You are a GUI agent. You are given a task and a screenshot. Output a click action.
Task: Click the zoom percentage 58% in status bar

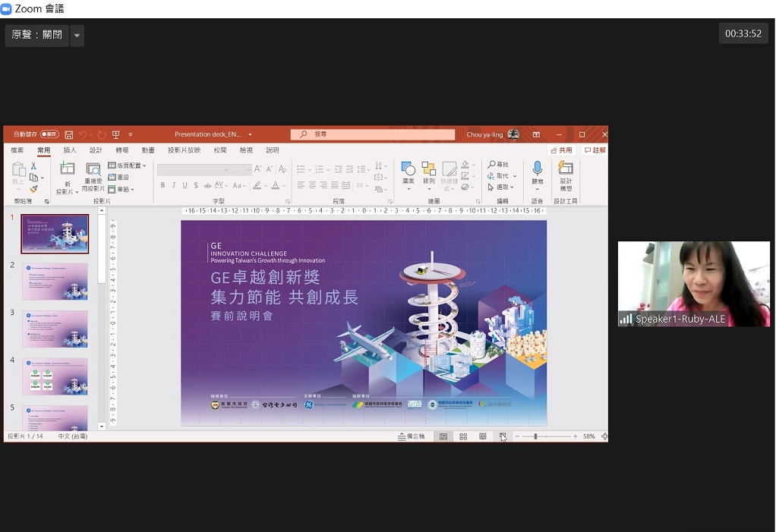[x=589, y=436]
